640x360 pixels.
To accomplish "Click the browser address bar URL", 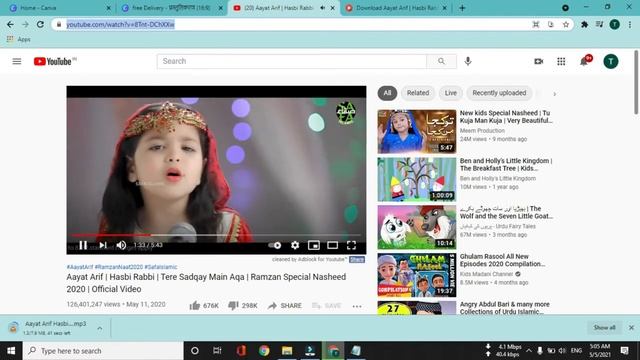I will click(120, 24).
